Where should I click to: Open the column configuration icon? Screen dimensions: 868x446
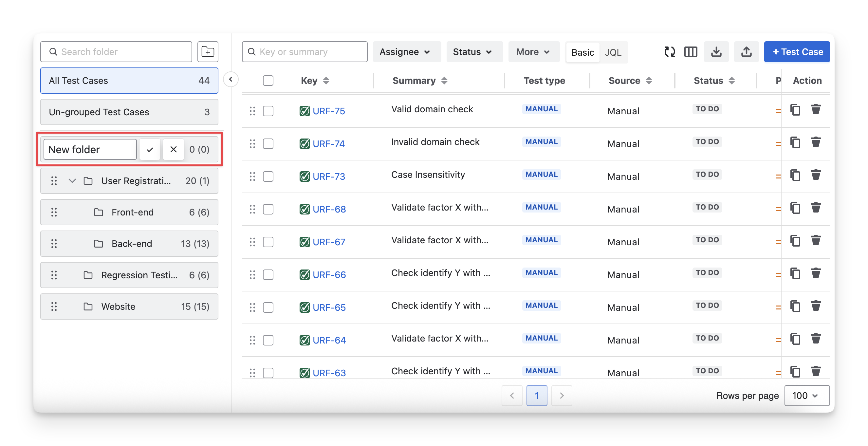691,52
